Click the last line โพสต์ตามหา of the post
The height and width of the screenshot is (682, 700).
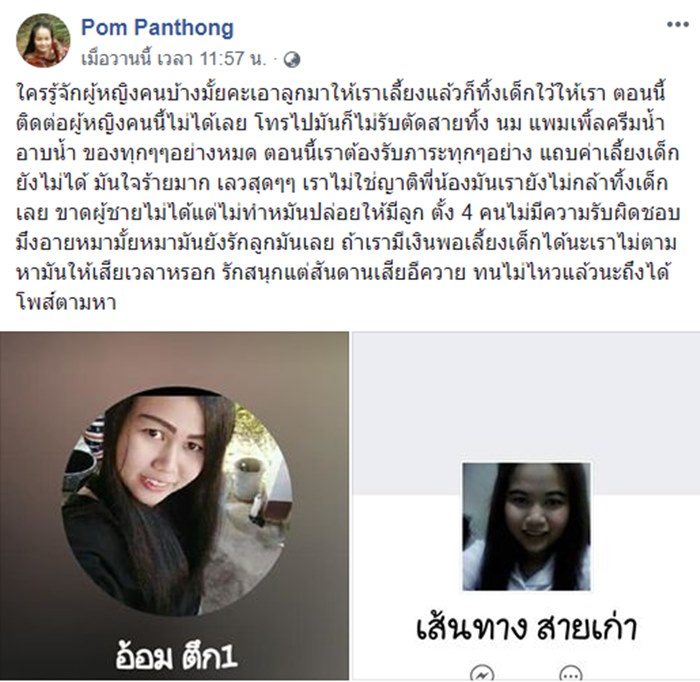[x=66, y=303]
